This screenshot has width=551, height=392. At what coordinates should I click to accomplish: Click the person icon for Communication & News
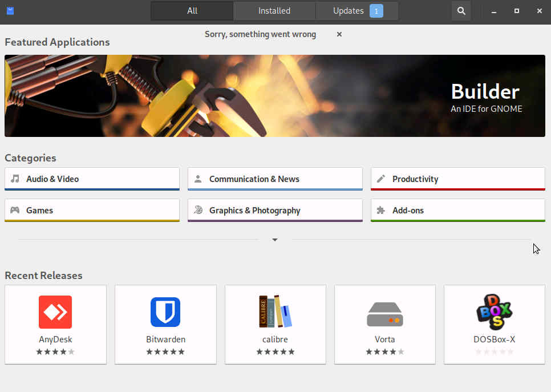198,179
